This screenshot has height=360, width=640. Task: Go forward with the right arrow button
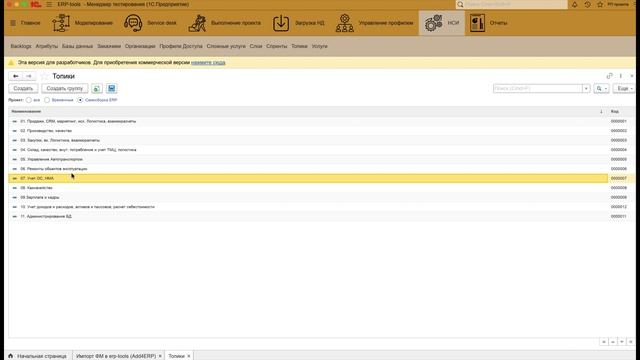pyautogui.click(x=29, y=76)
